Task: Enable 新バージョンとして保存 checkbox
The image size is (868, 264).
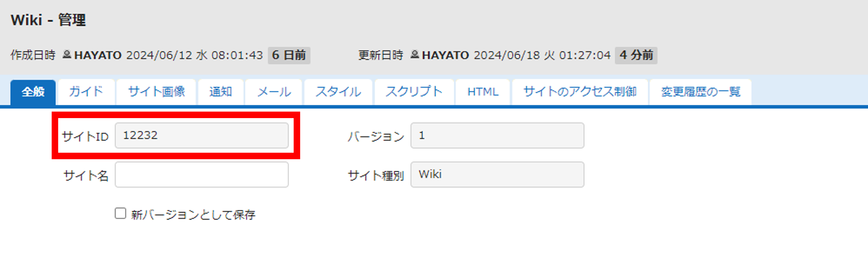Action: [120, 214]
